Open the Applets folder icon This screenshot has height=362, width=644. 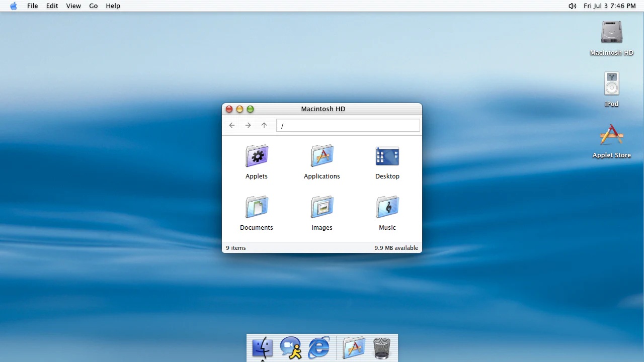[x=257, y=156]
